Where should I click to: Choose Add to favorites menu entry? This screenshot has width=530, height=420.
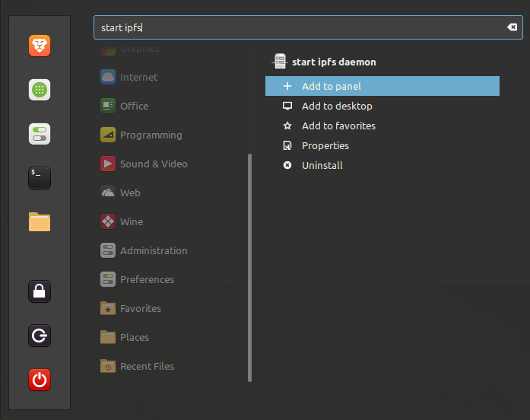(x=382, y=126)
